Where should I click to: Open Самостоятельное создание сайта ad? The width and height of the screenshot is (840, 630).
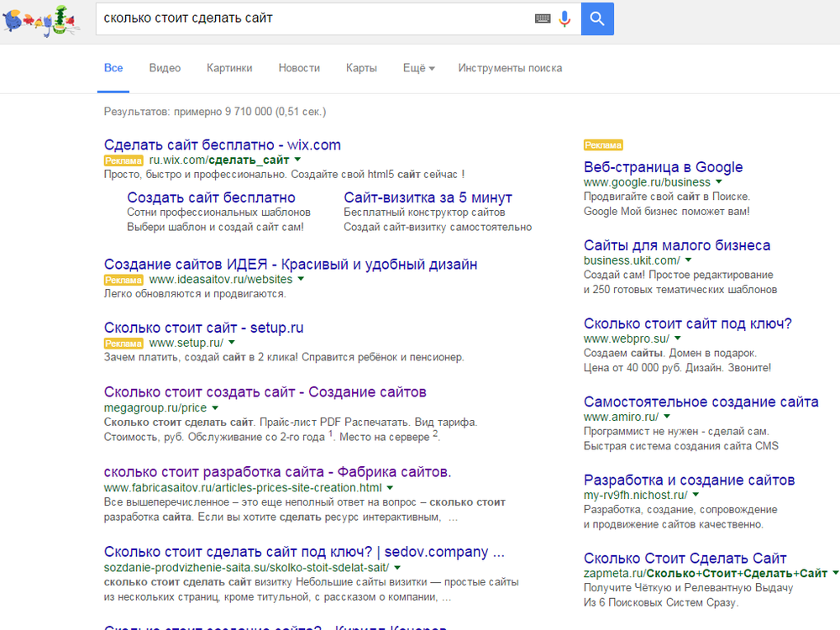click(701, 402)
